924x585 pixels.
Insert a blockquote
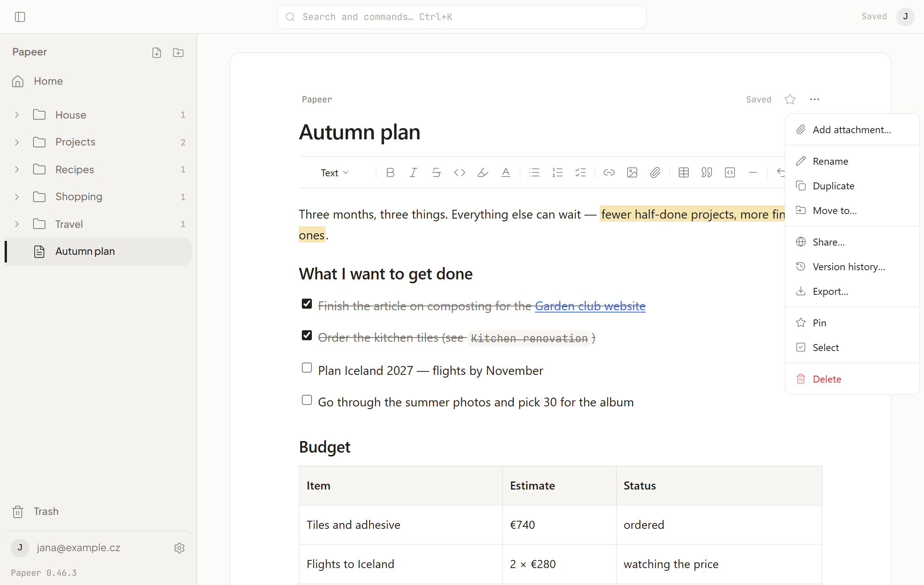[x=707, y=172]
